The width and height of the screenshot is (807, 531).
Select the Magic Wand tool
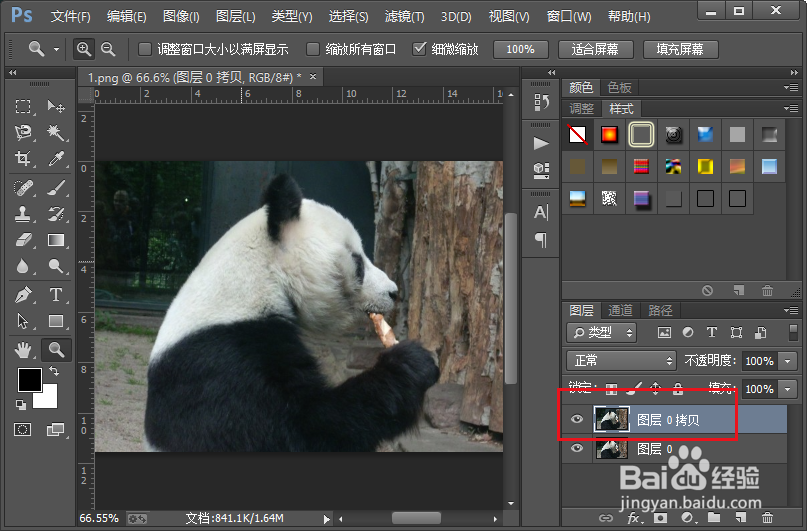pos(56,133)
